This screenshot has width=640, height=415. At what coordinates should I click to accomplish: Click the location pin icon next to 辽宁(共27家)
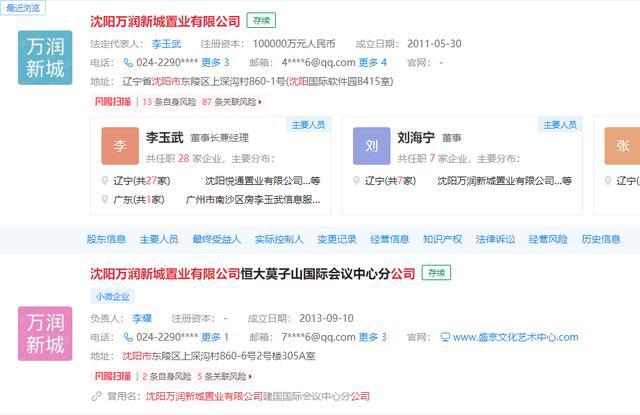[x=105, y=180]
